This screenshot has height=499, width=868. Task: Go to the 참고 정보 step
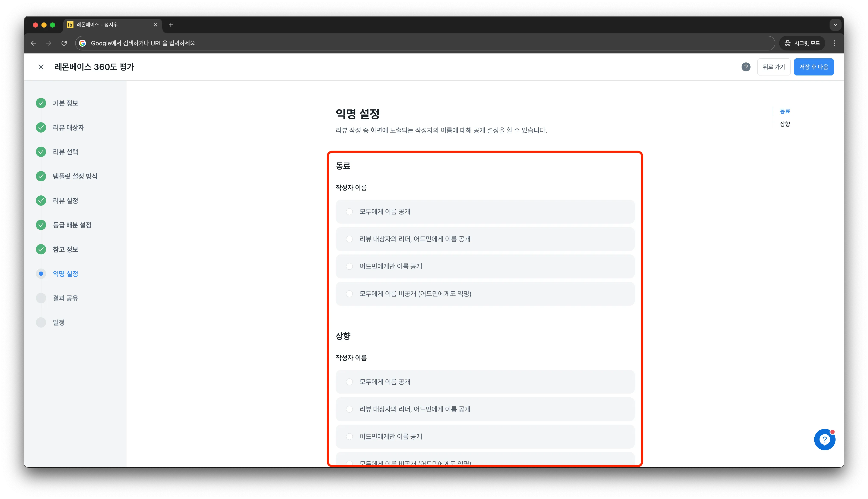65,249
